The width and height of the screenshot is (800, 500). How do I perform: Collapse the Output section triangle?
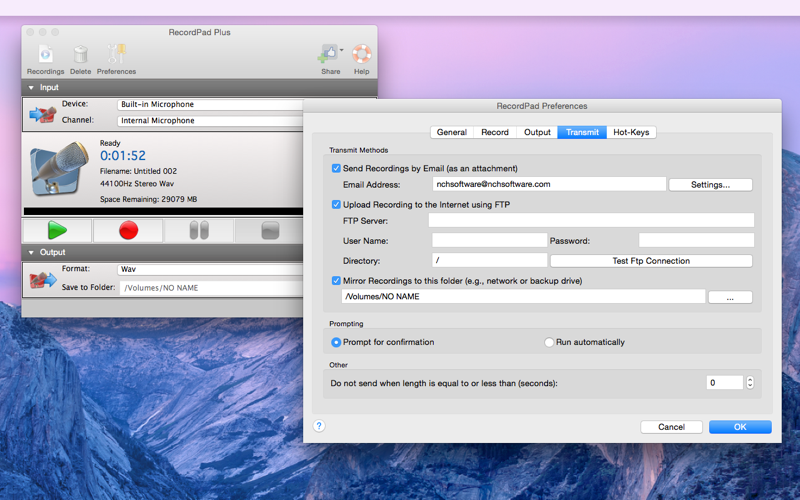click(x=31, y=253)
